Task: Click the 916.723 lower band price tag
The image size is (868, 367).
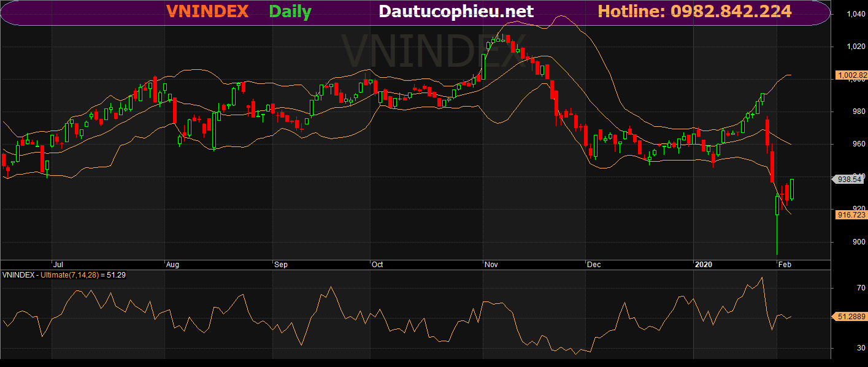Action: (851, 215)
